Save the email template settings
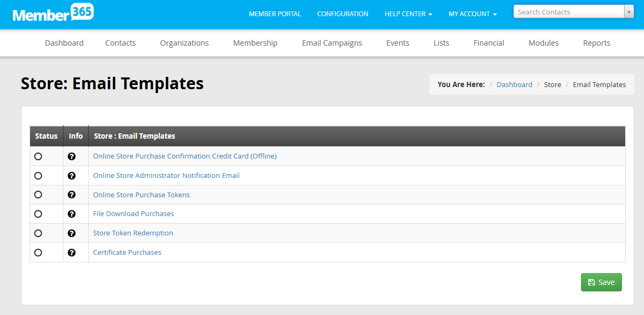Screen dimensions: 644x315 tap(601, 282)
